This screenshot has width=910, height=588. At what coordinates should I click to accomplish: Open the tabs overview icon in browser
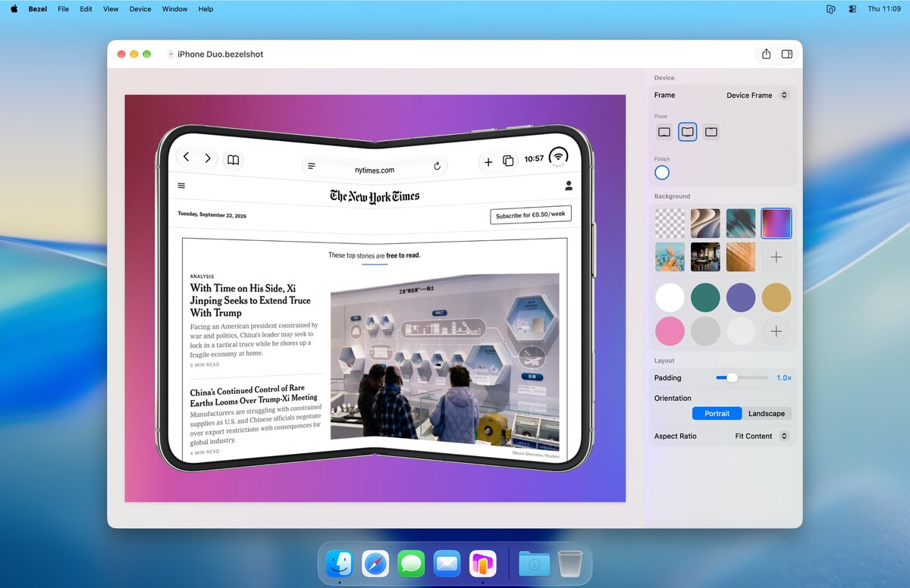tap(508, 161)
